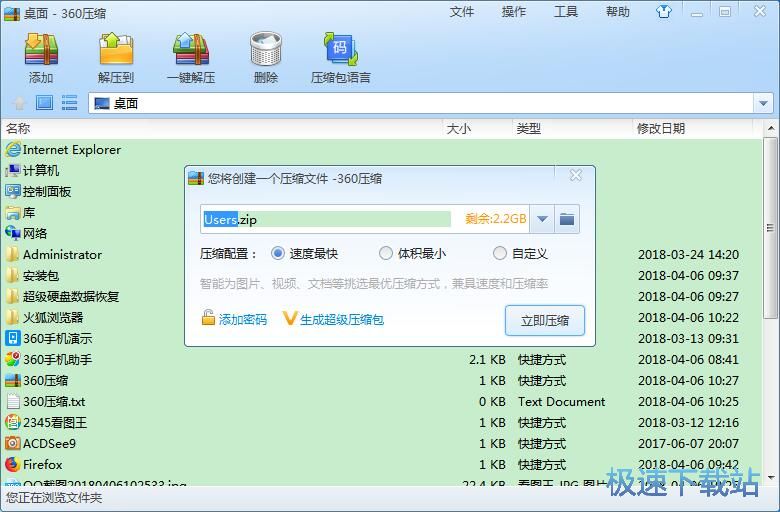The image size is (780, 512).
Task: Click the 2.1 KB size cell
Action: click(487, 359)
